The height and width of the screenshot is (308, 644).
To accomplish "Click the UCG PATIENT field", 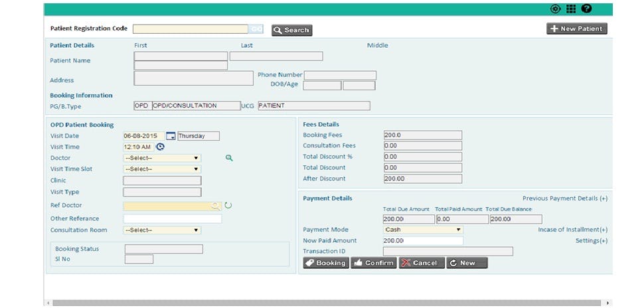I will click(314, 106).
